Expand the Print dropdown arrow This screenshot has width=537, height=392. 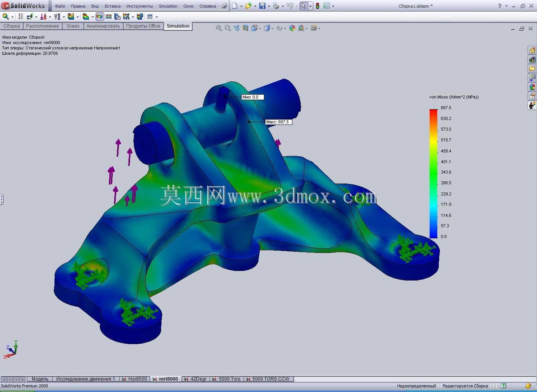click(x=283, y=6)
